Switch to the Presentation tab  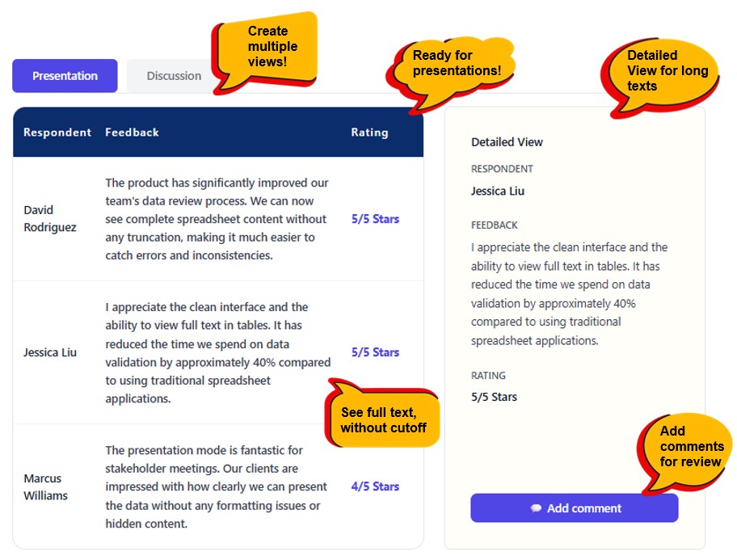[65, 76]
